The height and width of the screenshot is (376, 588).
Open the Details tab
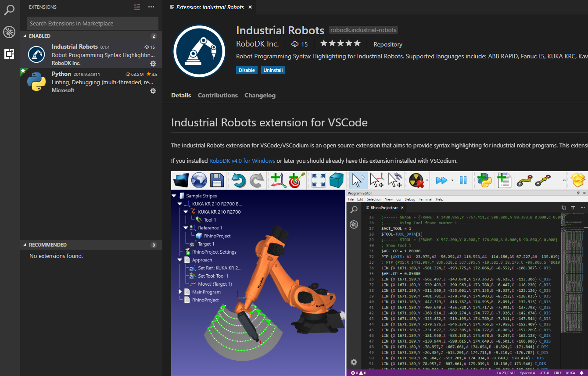pos(181,95)
